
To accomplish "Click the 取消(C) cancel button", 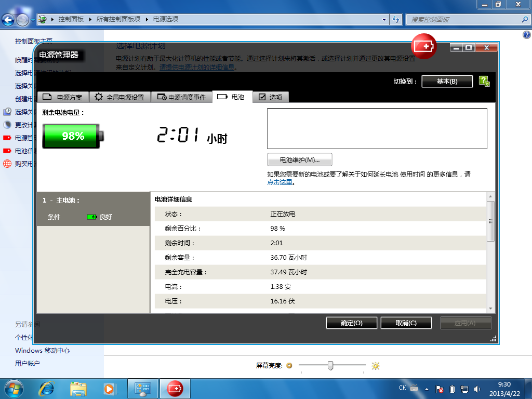I will (x=406, y=323).
